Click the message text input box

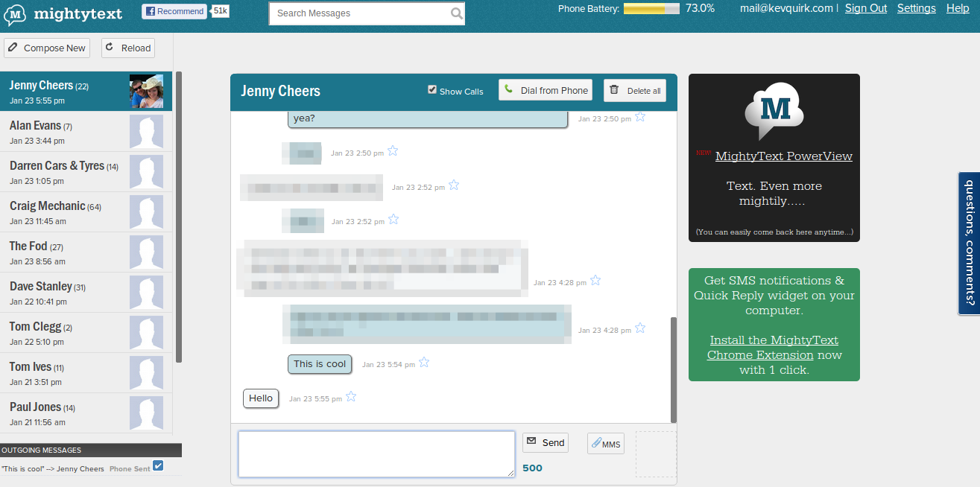376,453
